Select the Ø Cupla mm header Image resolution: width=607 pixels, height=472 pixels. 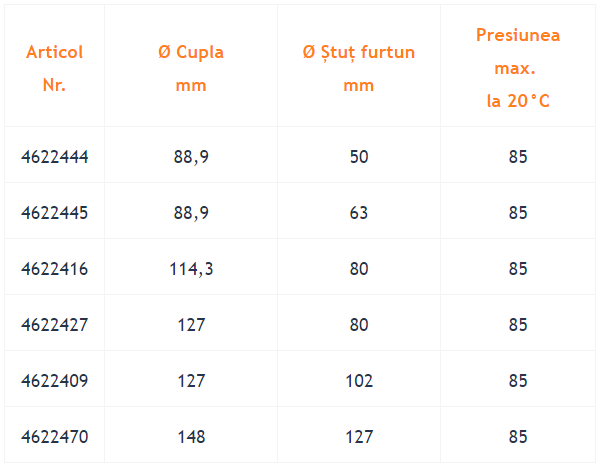click(191, 68)
